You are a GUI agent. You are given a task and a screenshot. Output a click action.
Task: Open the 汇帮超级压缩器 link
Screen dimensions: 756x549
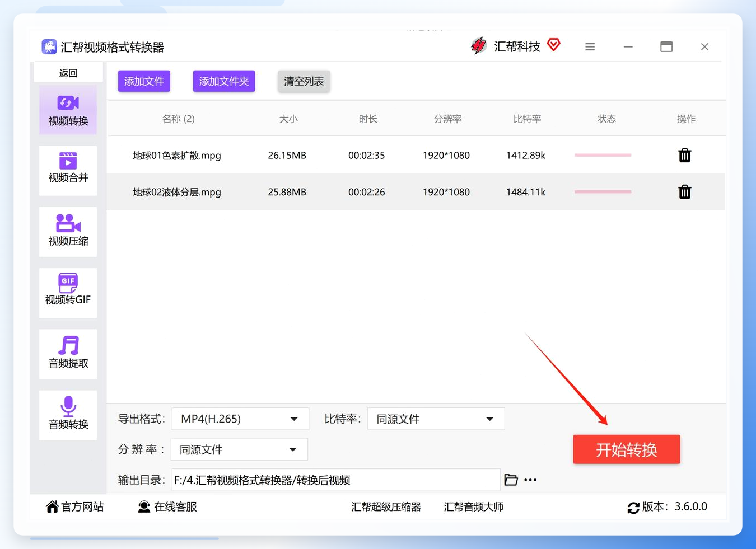click(386, 506)
